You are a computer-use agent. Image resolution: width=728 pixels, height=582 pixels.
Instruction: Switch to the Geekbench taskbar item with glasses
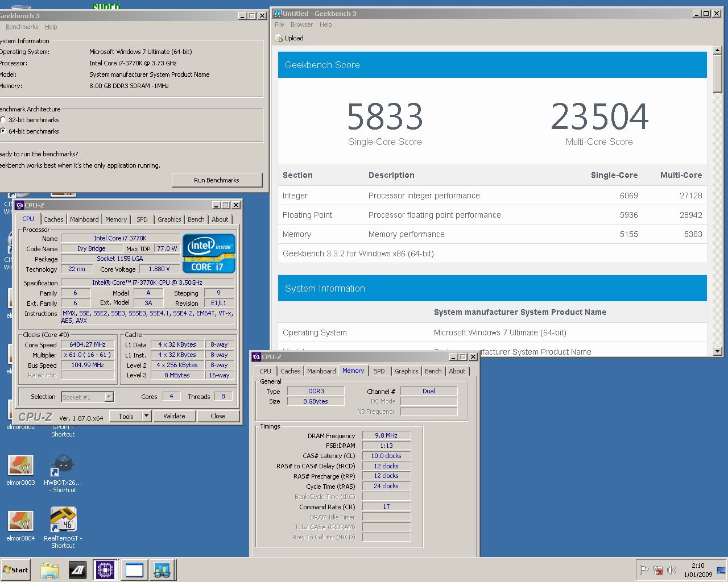coord(162,569)
